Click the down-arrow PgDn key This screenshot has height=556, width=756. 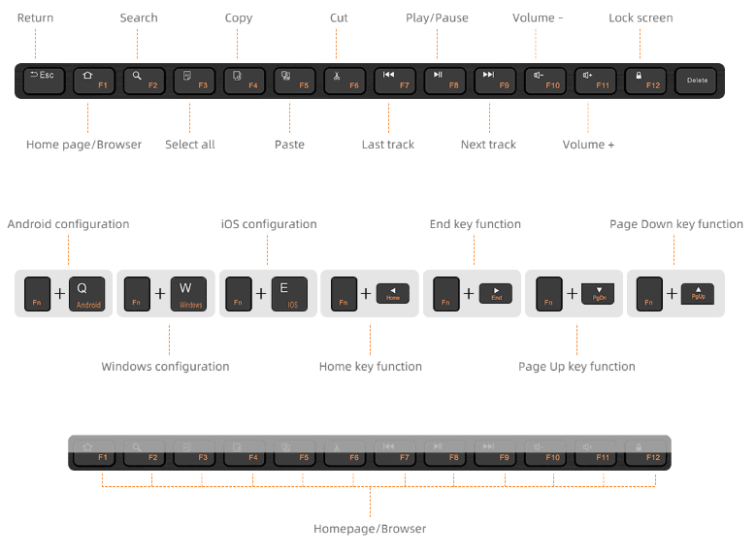pos(598,294)
